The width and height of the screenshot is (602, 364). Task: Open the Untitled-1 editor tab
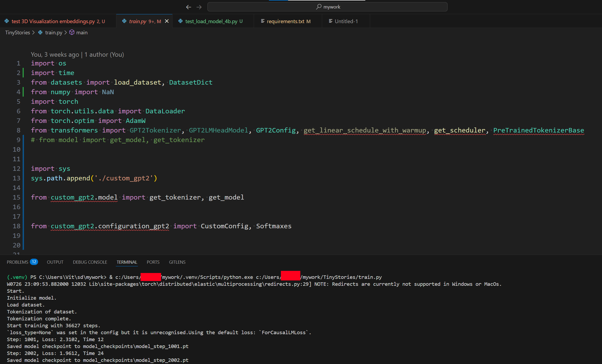[346, 21]
